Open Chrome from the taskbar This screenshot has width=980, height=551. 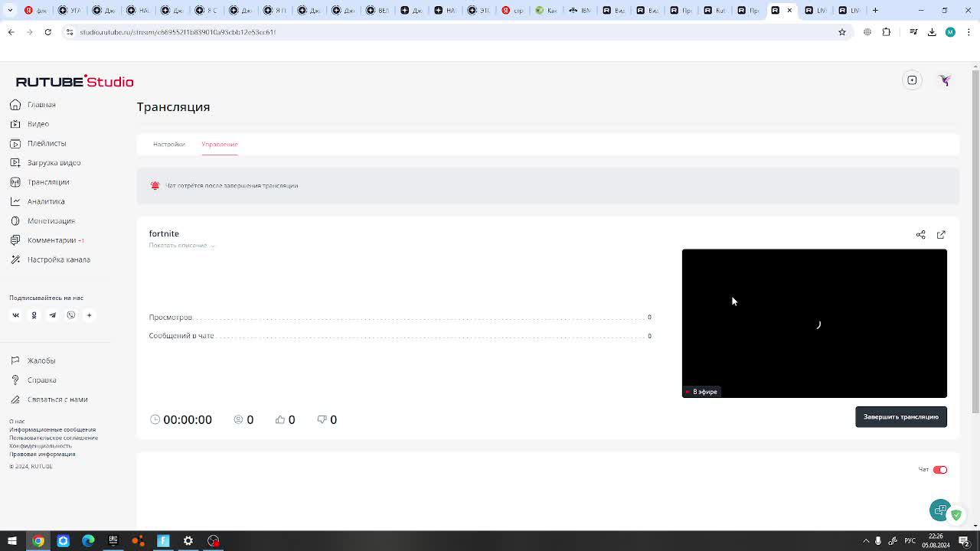(38, 541)
